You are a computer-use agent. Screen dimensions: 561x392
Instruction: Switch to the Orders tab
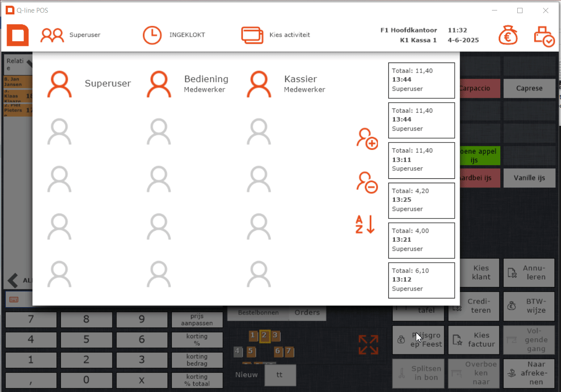307,313
